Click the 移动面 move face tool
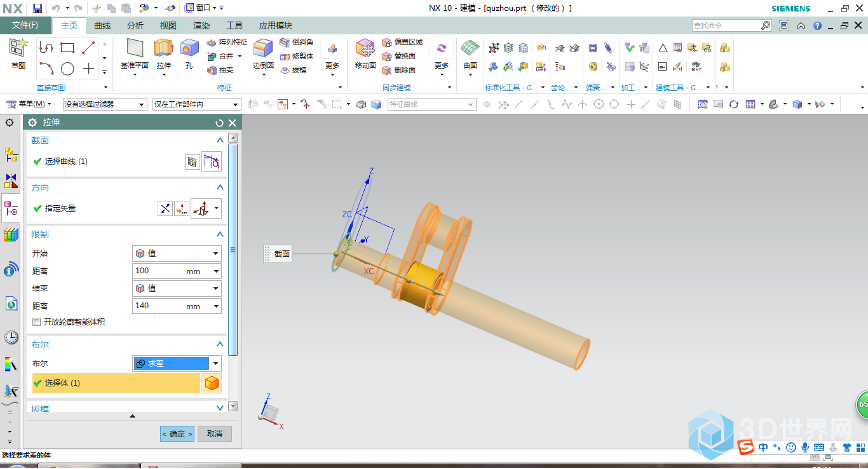Screen dimensions: 868x469 tap(365, 53)
